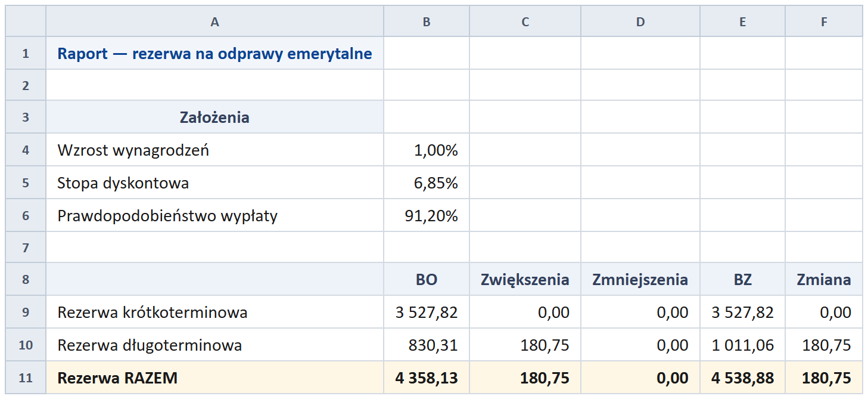Click long-term reserve BZ value 1 011,06
This screenshot has width=868, height=399.
[x=743, y=345]
